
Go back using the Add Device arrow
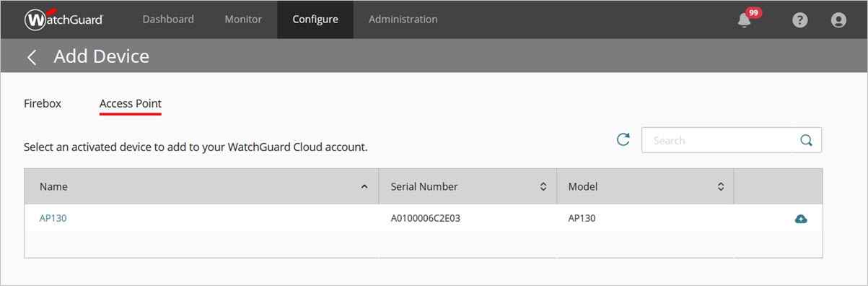[x=32, y=57]
